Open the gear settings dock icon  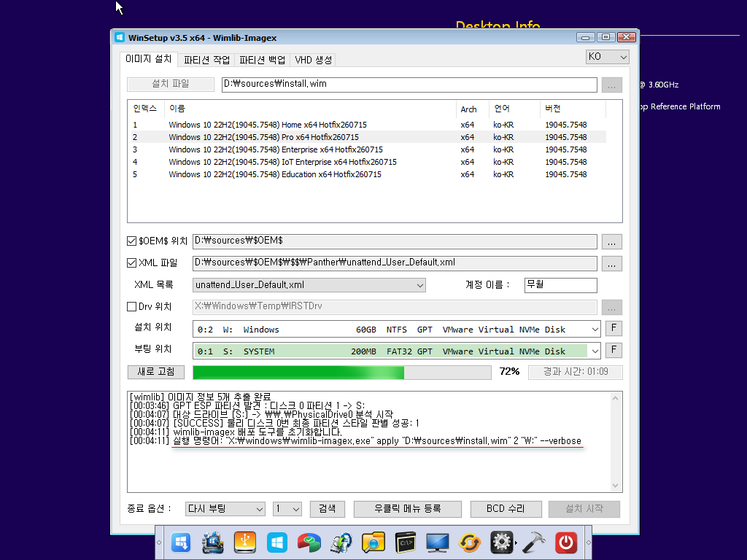pyautogui.click(x=502, y=542)
